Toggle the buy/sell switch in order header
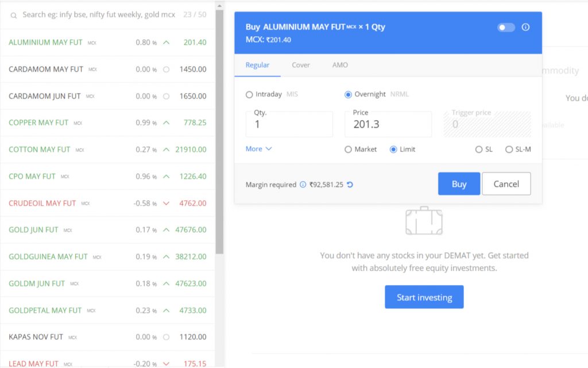This screenshot has width=588, height=368. coord(506,28)
